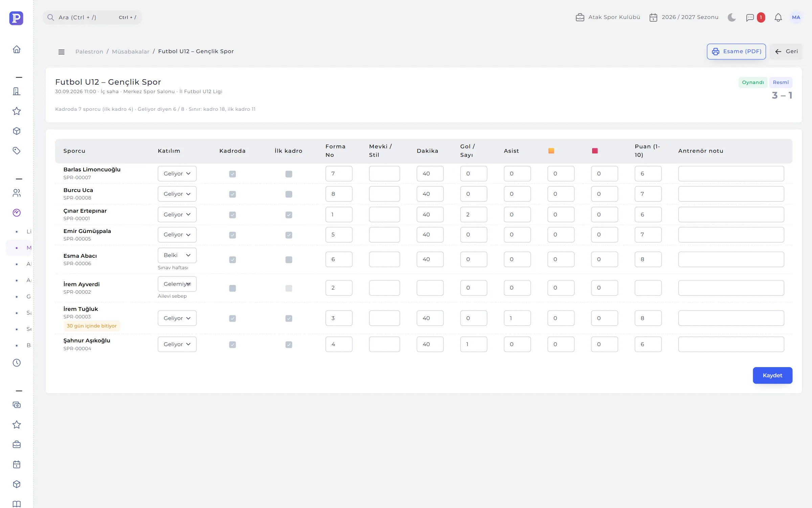Image resolution: width=812 pixels, height=508 pixels.
Task: Click the Palestron logo icon
Action: click(x=16, y=18)
